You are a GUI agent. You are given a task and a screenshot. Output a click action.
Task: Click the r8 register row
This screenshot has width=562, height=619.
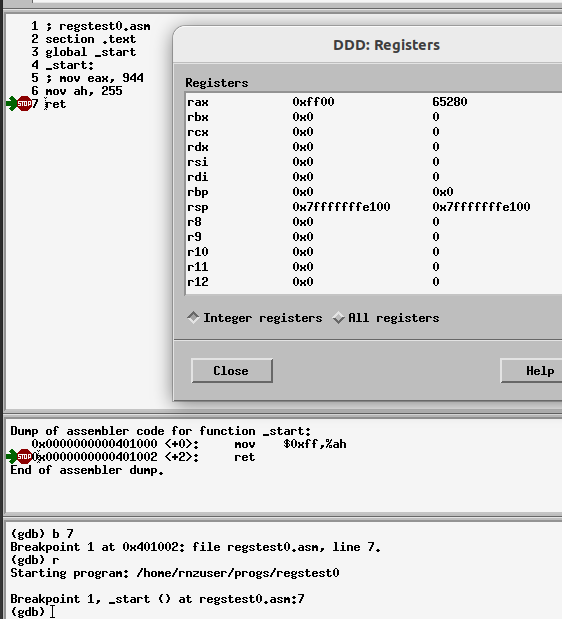[x=374, y=222]
